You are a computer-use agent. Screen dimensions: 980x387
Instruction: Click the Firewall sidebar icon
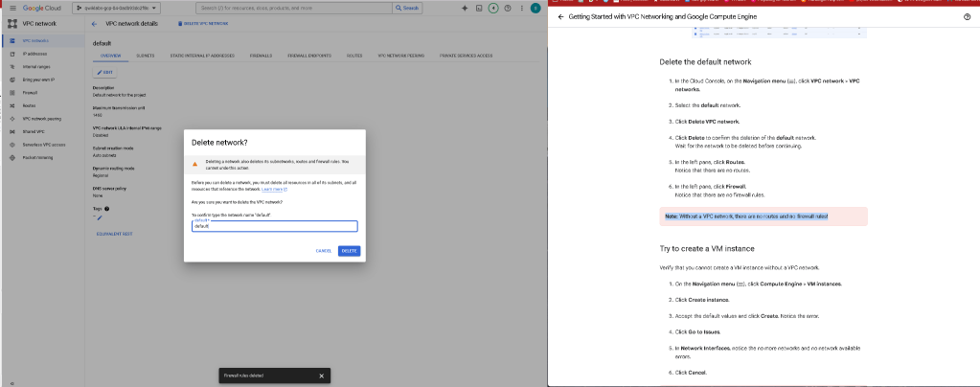coord(12,93)
